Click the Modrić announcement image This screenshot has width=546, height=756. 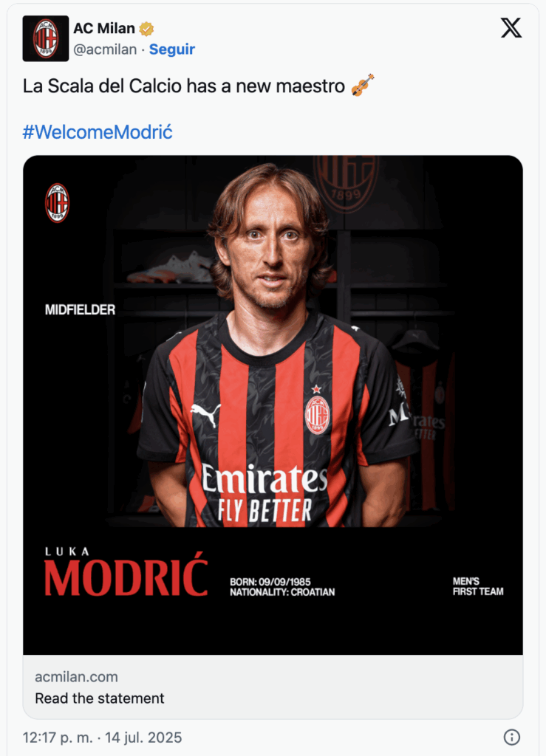point(273,405)
